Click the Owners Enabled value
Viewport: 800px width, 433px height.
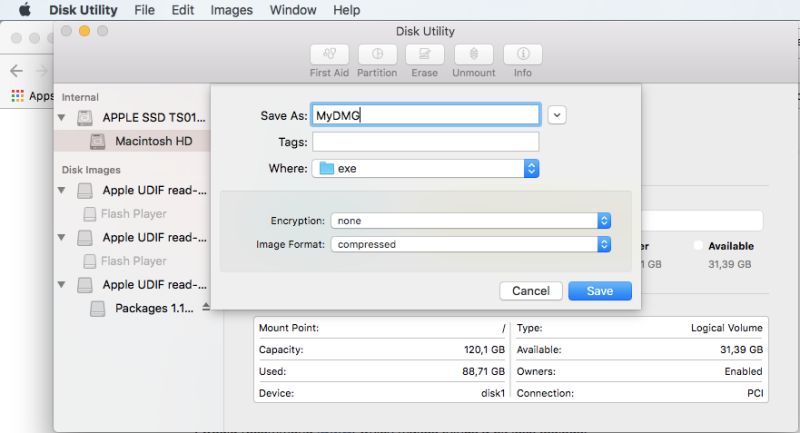(x=743, y=372)
